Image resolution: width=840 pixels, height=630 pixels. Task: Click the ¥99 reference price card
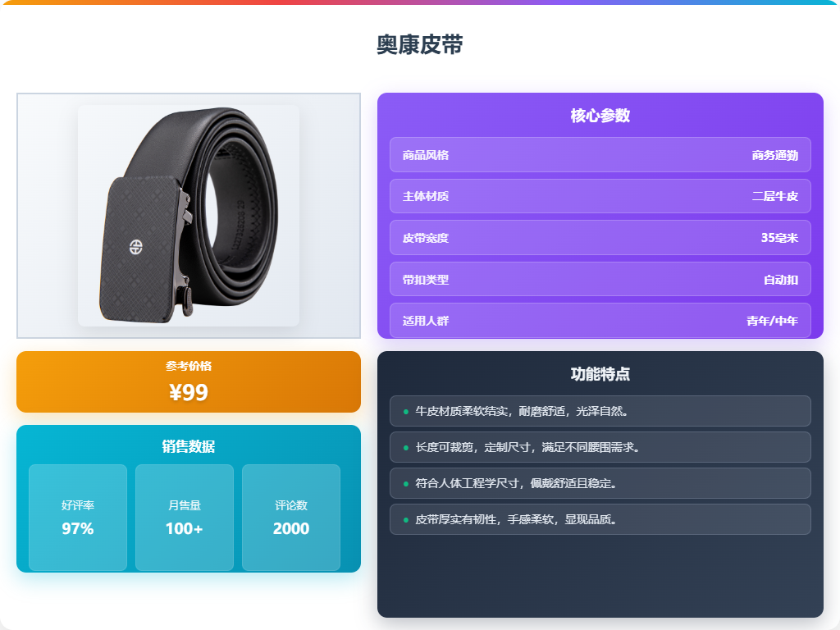click(189, 382)
